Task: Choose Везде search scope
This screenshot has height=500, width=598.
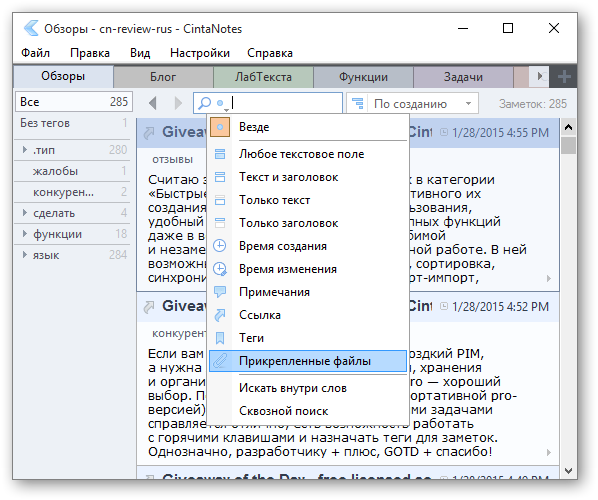Action: [x=308, y=127]
